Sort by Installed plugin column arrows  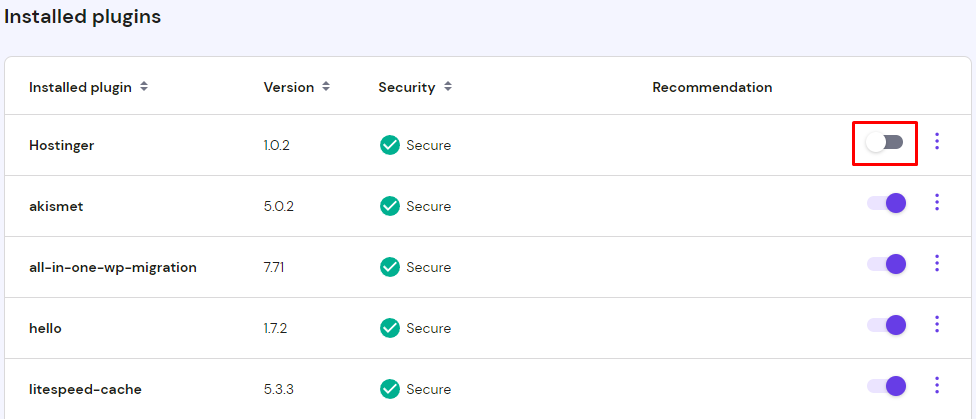pyautogui.click(x=144, y=87)
